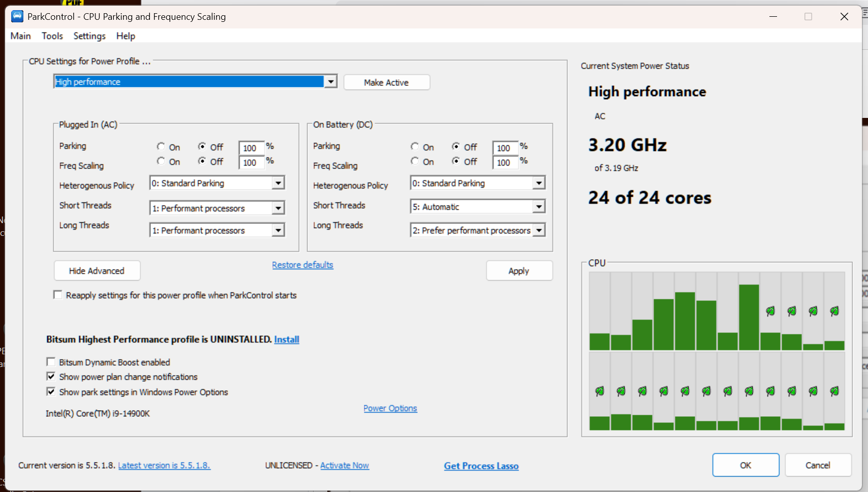Click the 'of 3.19 GHz' text
The image size is (868, 492).
(x=616, y=168)
